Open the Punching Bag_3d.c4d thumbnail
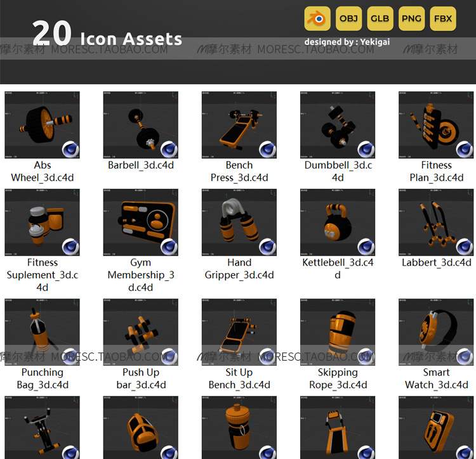 42,332
